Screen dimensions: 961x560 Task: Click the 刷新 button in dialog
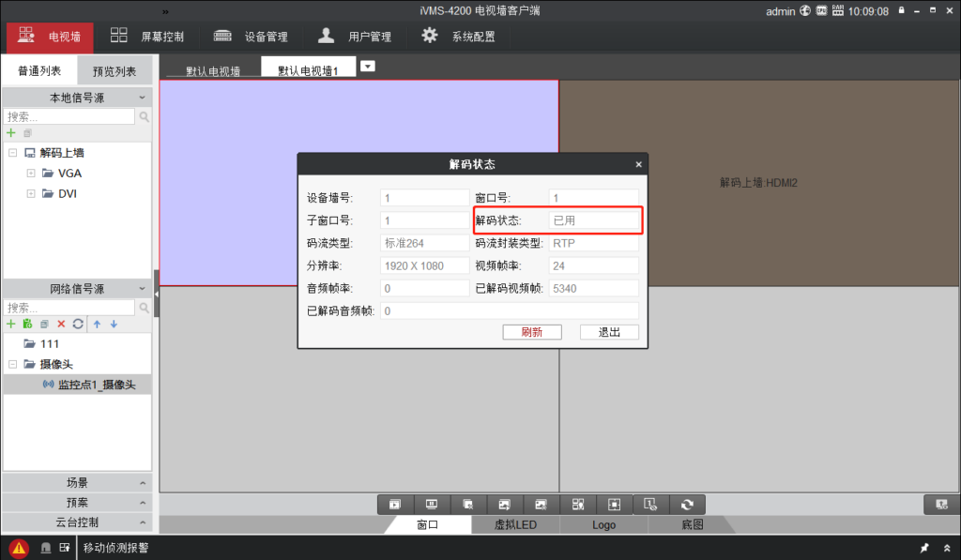[531, 332]
